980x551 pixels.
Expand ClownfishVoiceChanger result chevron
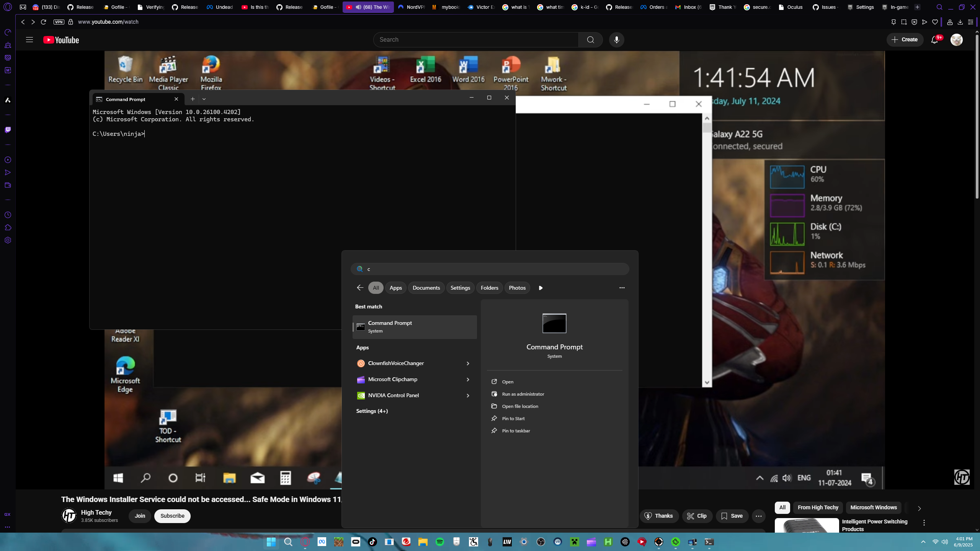(x=468, y=364)
